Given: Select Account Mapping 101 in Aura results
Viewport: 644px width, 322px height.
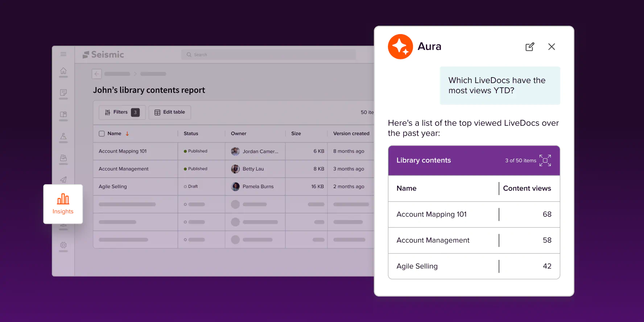Looking at the screenshot, I should (x=432, y=214).
